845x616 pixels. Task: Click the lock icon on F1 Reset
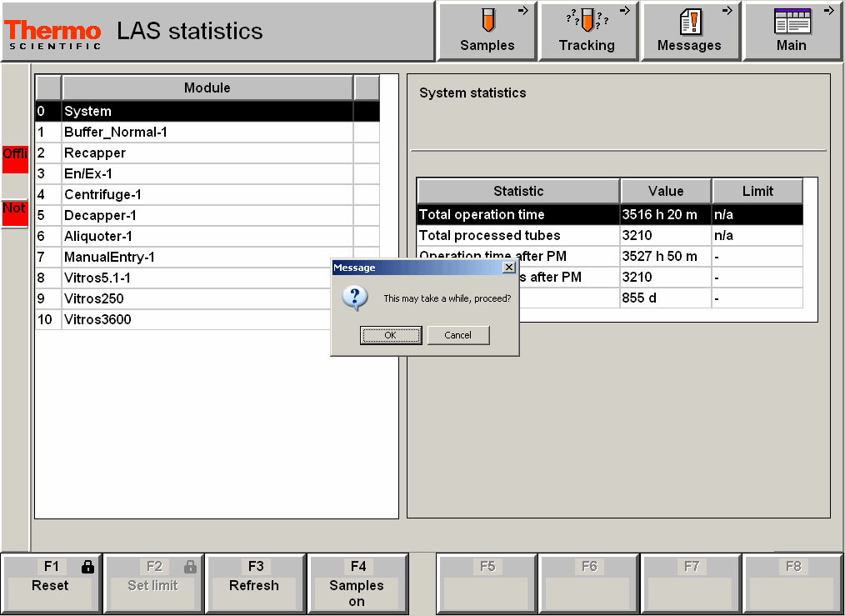click(x=87, y=567)
